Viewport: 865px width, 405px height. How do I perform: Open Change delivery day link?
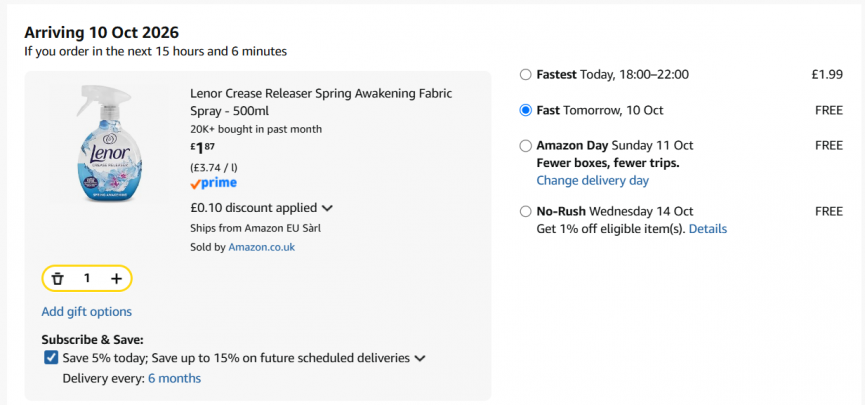592,180
